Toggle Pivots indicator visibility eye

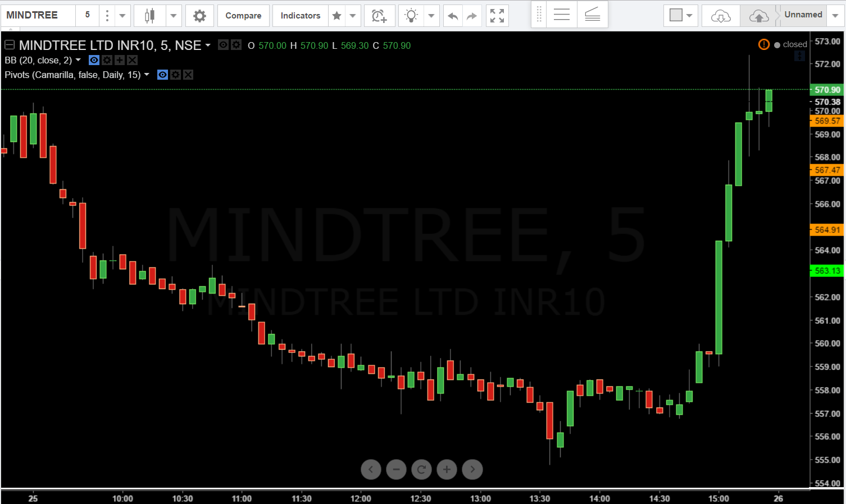pyautogui.click(x=162, y=75)
